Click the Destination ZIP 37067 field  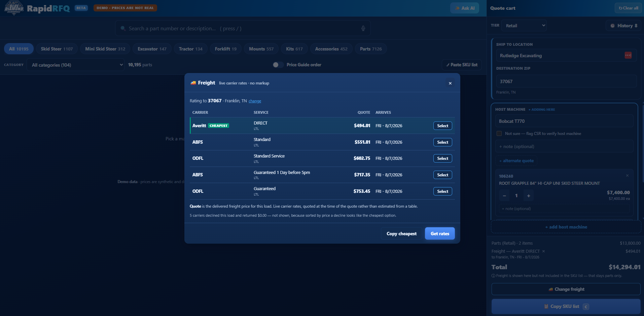pos(566,81)
